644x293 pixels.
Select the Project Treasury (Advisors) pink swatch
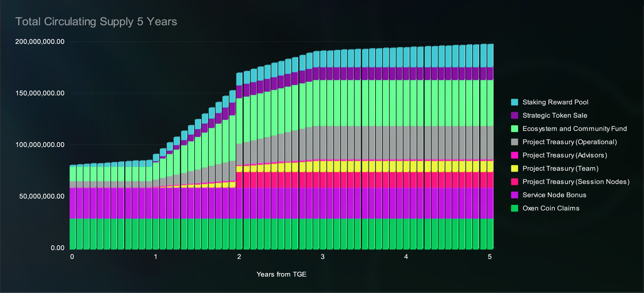[x=514, y=155]
